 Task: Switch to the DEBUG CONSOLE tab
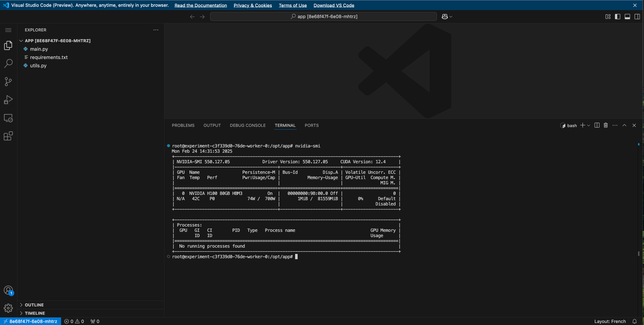coord(248,125)
